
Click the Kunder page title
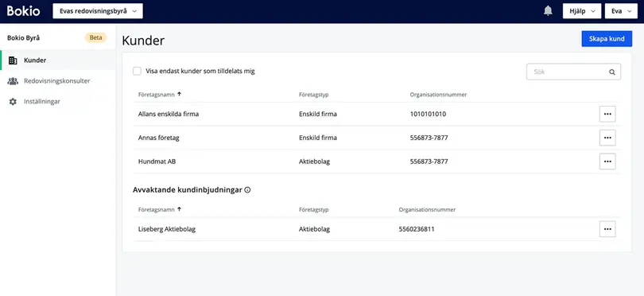click(x=143, y=41)
